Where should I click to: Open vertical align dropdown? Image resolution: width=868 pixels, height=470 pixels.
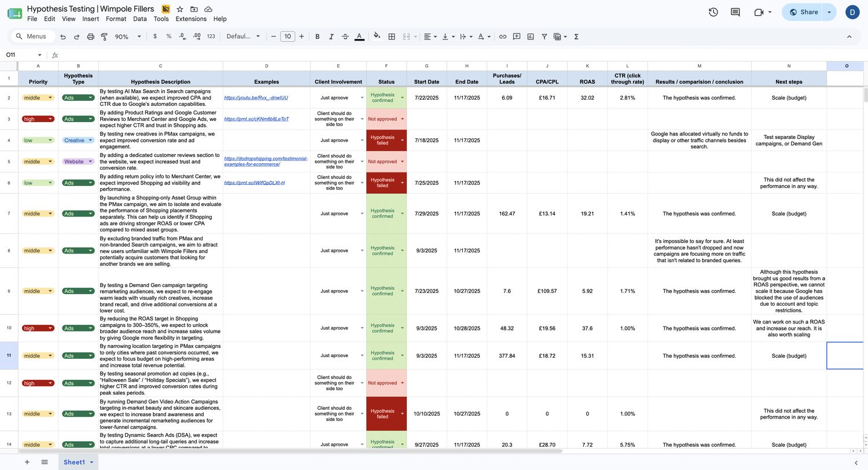point(448,36)
